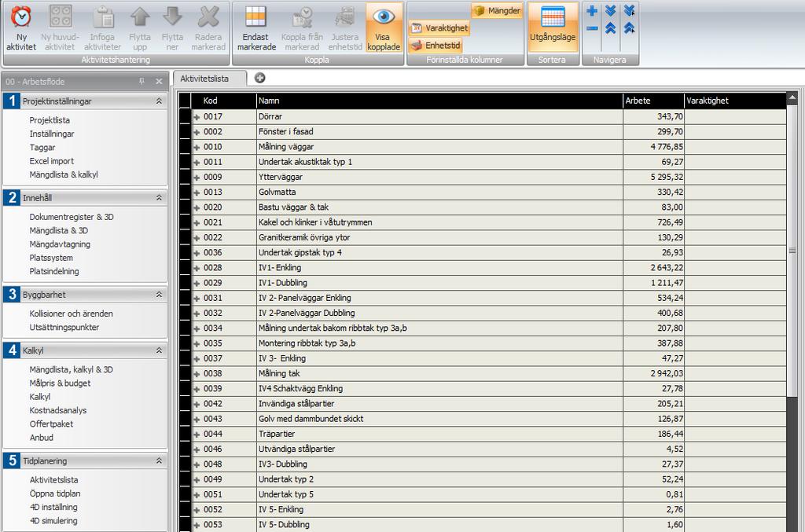Expand activity row 0017 Dörrar
The height and width of the screenshot is (532, 805).
[197, 117]
